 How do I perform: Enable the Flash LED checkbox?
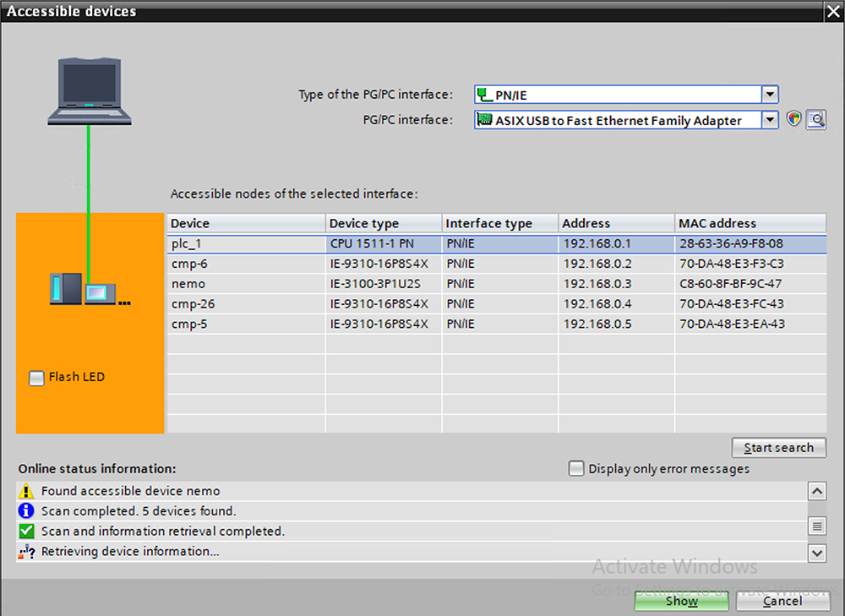[x=36, y=378]
